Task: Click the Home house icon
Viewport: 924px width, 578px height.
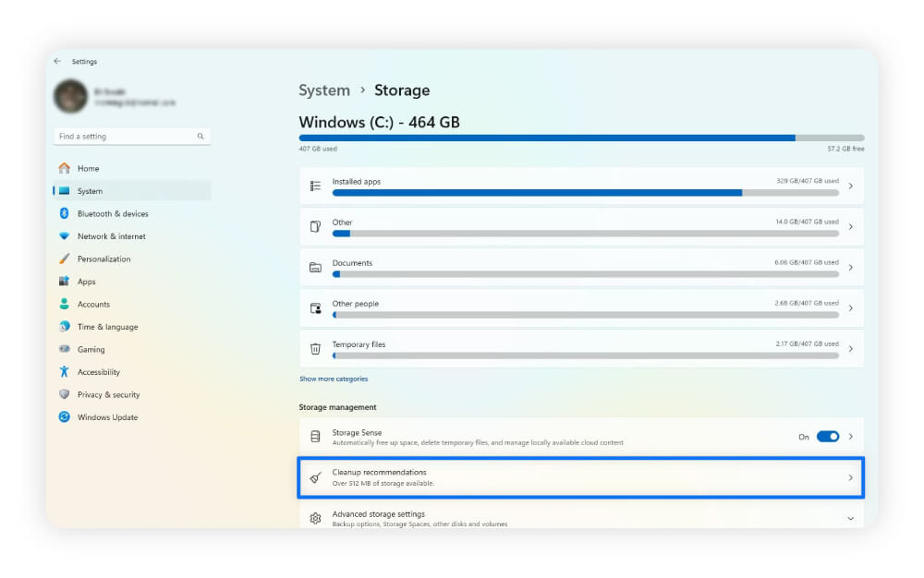Action: [65, 168]
